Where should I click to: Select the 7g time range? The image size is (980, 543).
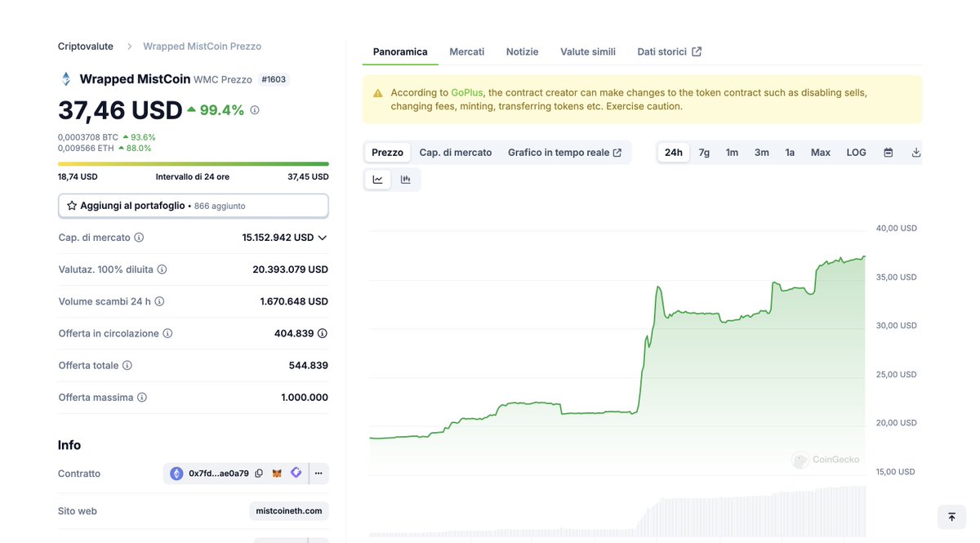coord(704,153)
